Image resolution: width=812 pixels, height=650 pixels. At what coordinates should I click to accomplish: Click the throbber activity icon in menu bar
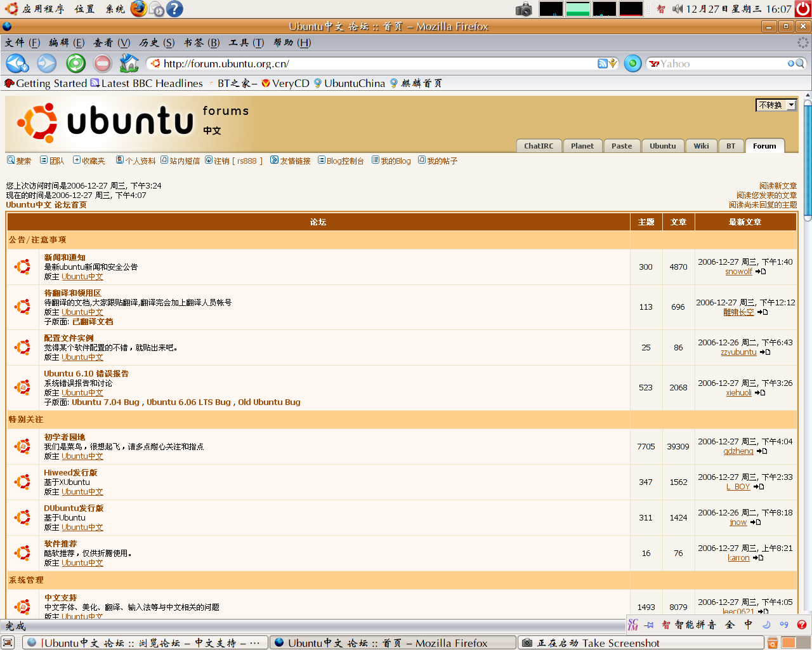pyautogui.click(x=803, y=43)
